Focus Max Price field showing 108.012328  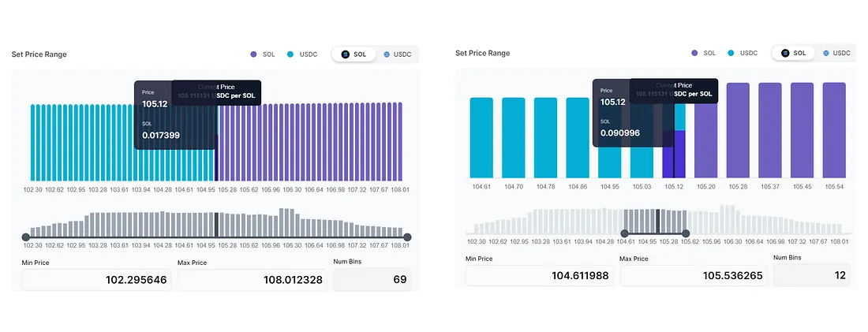(253, 280)
